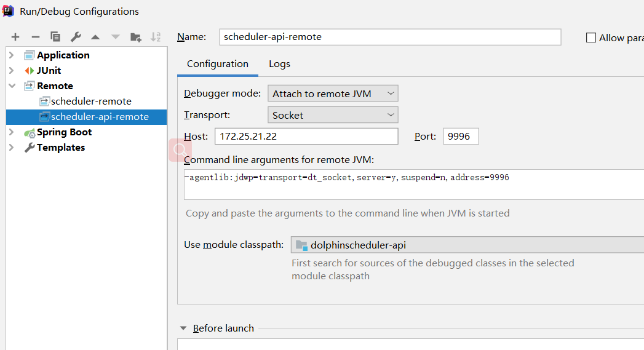Screen dimensions: 644x350
Task: Toggle the Allow parallel run checkbox
Action: (x=591, y=38)
